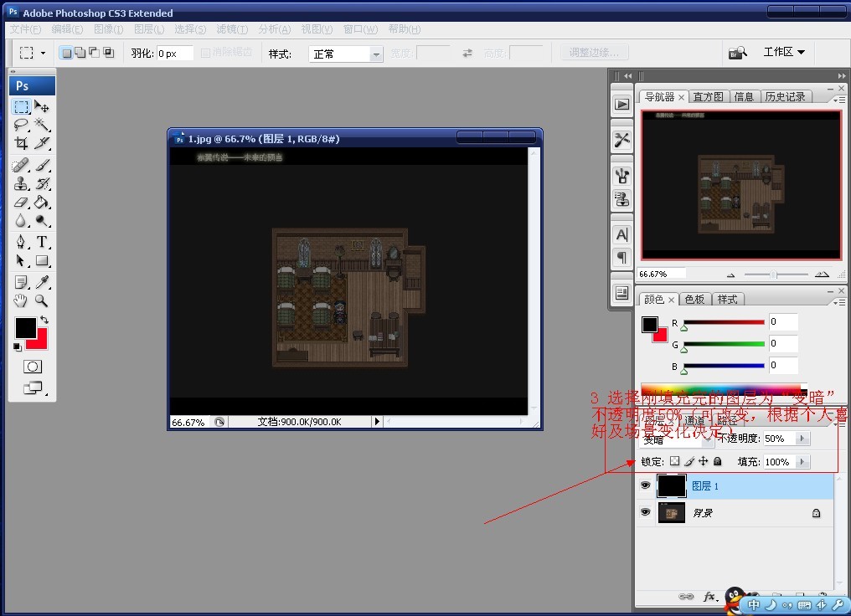Image resolution: width=851 pixels, height=616 pixels.
Task: Select the Move tool
Action: coord(42,105)
